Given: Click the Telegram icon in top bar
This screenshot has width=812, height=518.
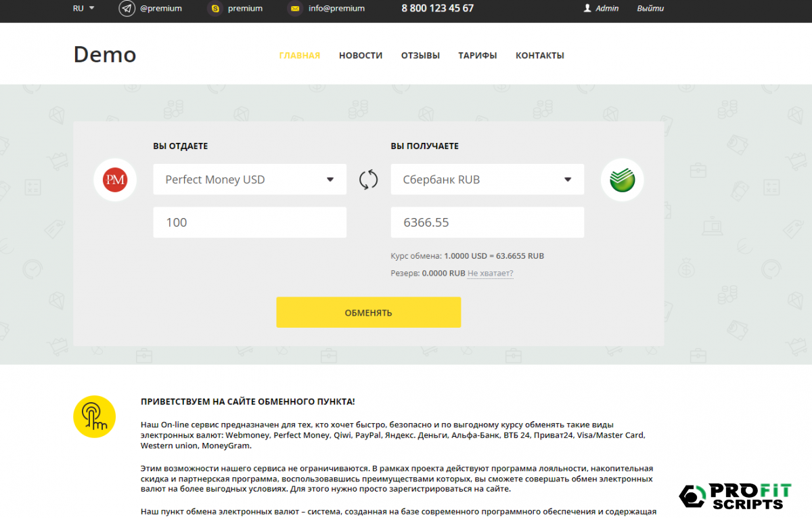Looking at the screenshot, I should pos(127,9).
